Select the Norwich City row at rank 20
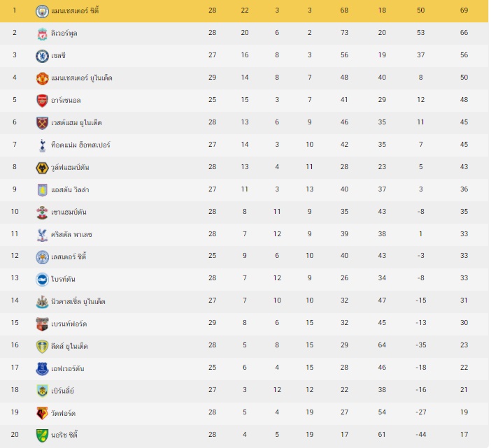The height and width of the screenshot is (448, 491). pos(244,435)
